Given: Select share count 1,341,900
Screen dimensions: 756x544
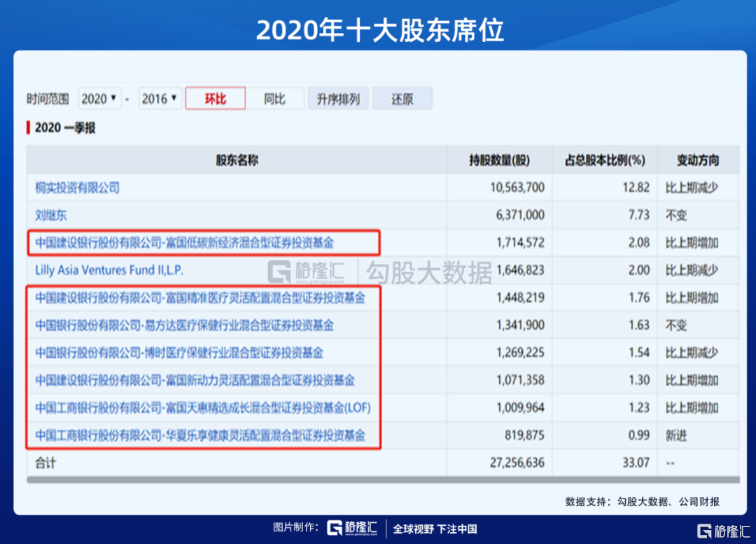Looking at the screenshot, I should click(x=519, y=326).
